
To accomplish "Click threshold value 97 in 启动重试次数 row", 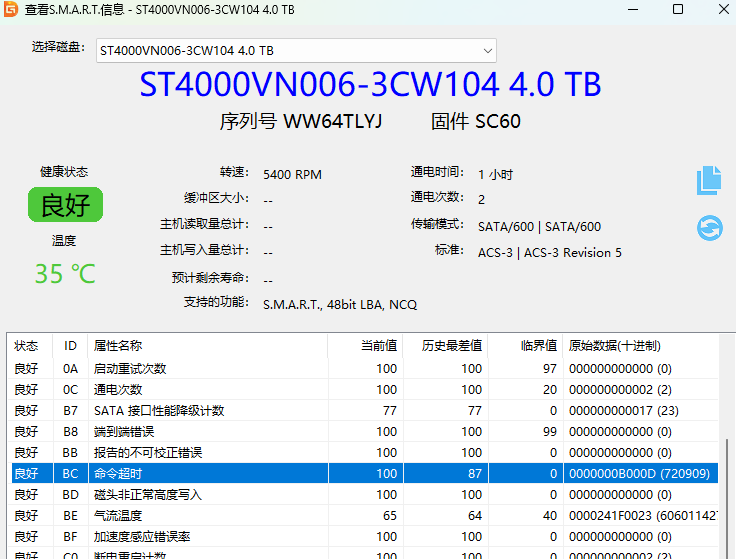I will pos(550,368).
